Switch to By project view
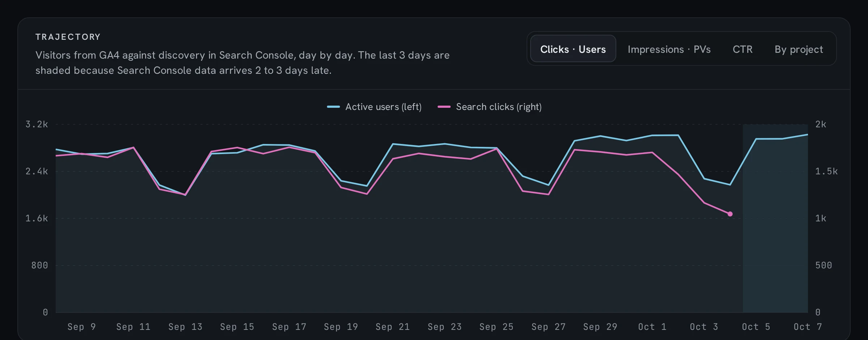This screenshot has height=340, width=868. point(799,49)
